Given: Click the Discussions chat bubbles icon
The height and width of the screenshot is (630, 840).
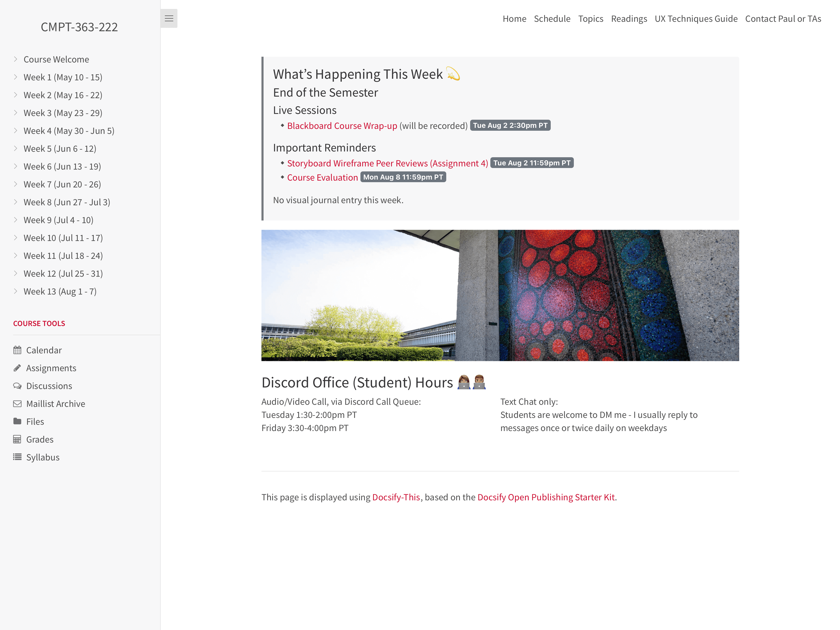Looking at the screenshot, I should (x=17, y=386).
